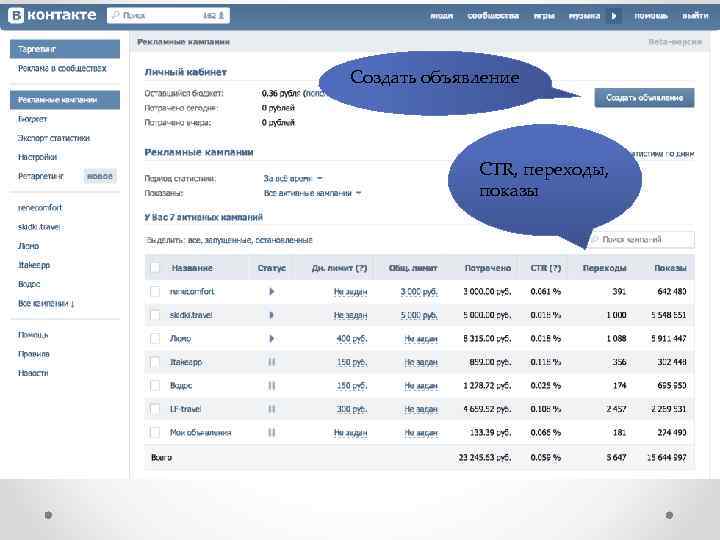
Task: Click the pause status icon for Italiespр
Action: pos(271,362)
